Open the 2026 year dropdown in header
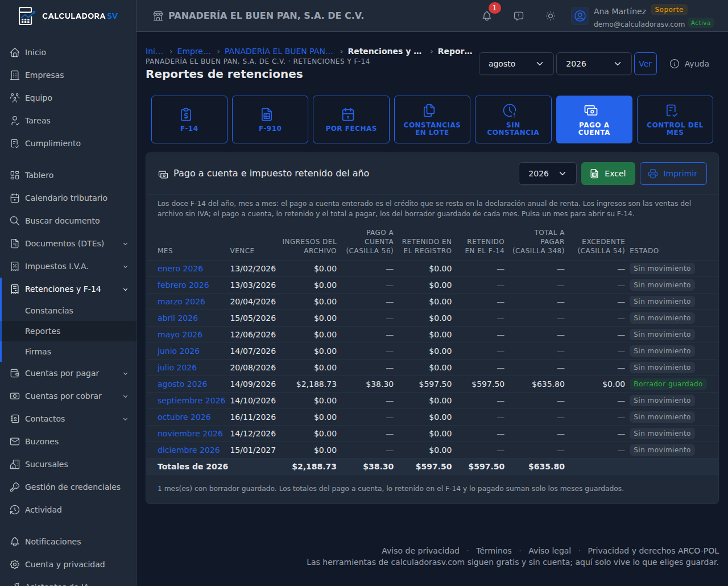 (x=594, y=64)
